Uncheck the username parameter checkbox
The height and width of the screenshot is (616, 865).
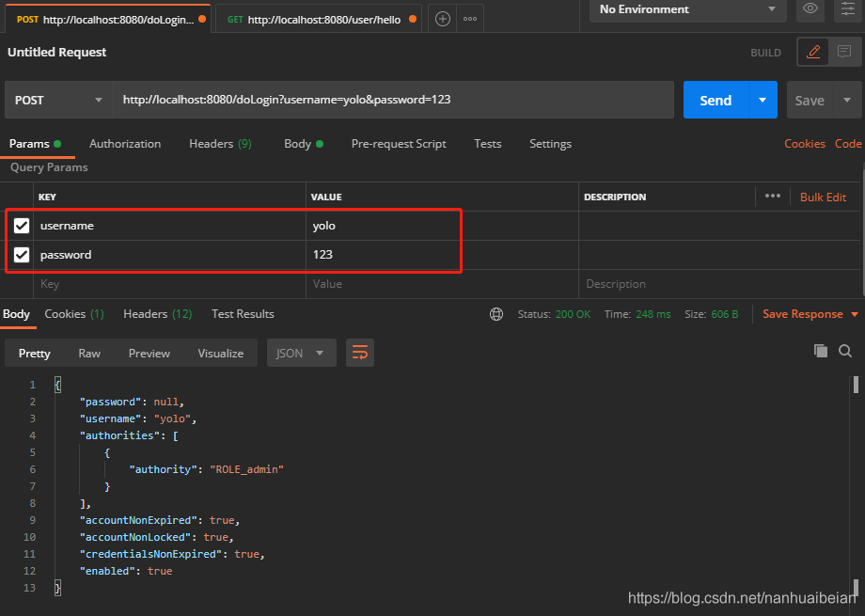[x=22, y=226]
